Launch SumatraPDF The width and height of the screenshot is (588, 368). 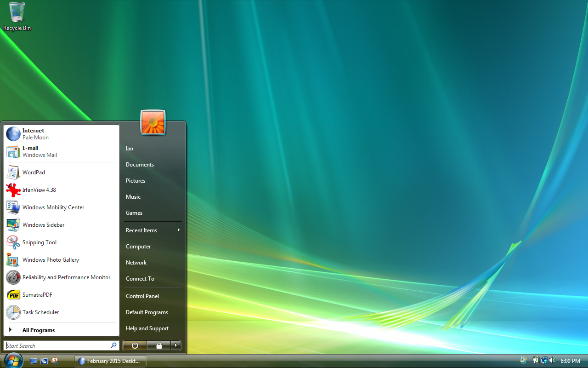(62, 295)
